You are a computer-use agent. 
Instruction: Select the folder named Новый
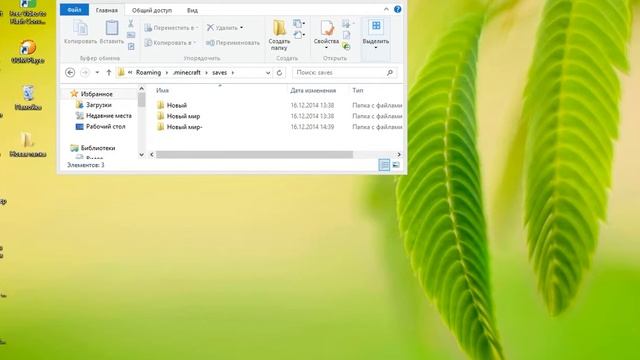tap(177, 105)
